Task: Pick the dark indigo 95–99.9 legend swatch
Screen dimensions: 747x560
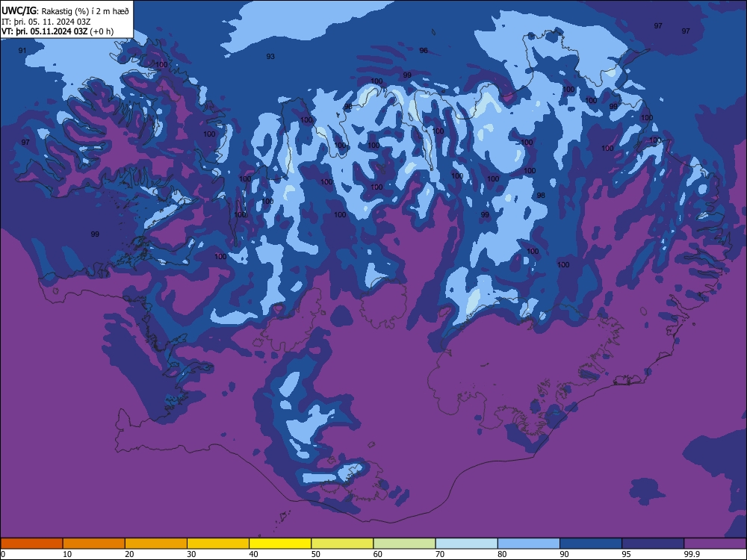Action: tap(653, 544)
